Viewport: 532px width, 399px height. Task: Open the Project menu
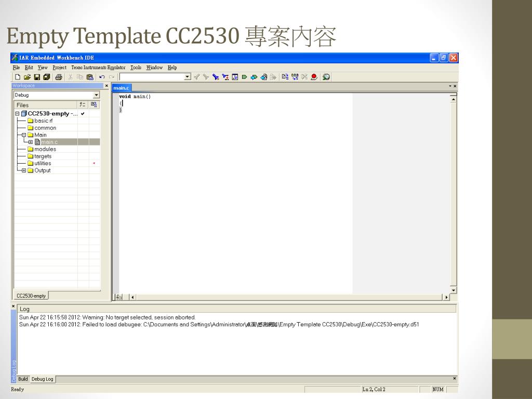(x=59, y=68)
